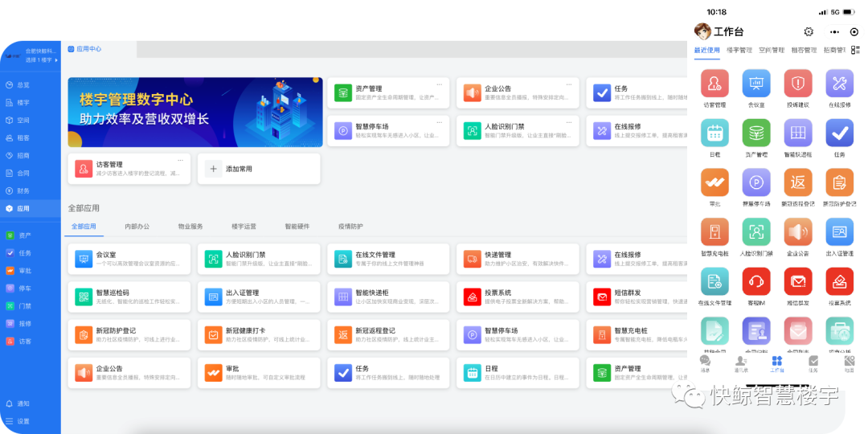Open 通知 bell in the sidebar bottom

coord(23,403)
